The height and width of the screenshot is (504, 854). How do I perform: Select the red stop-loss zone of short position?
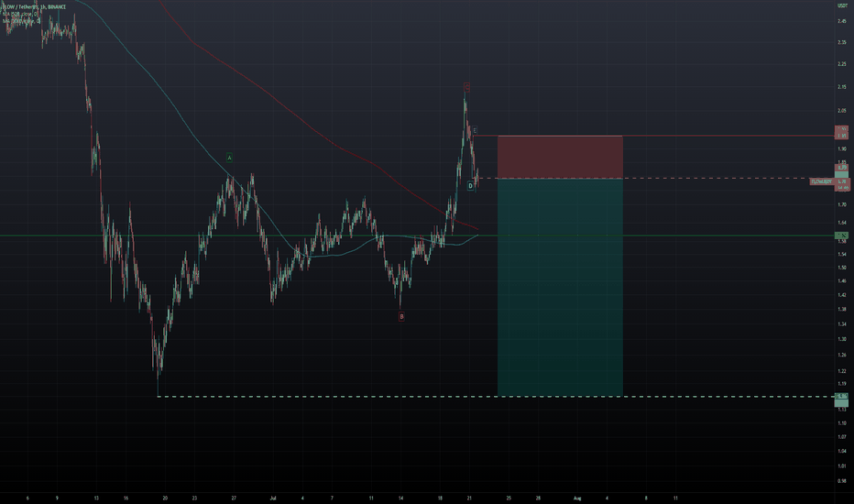(x=560, y=157)
